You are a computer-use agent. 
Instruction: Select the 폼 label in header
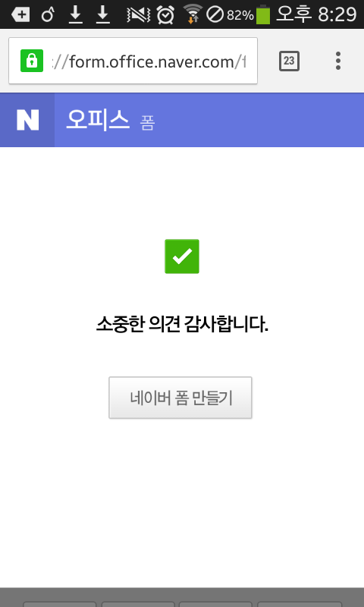click(147, 123)
